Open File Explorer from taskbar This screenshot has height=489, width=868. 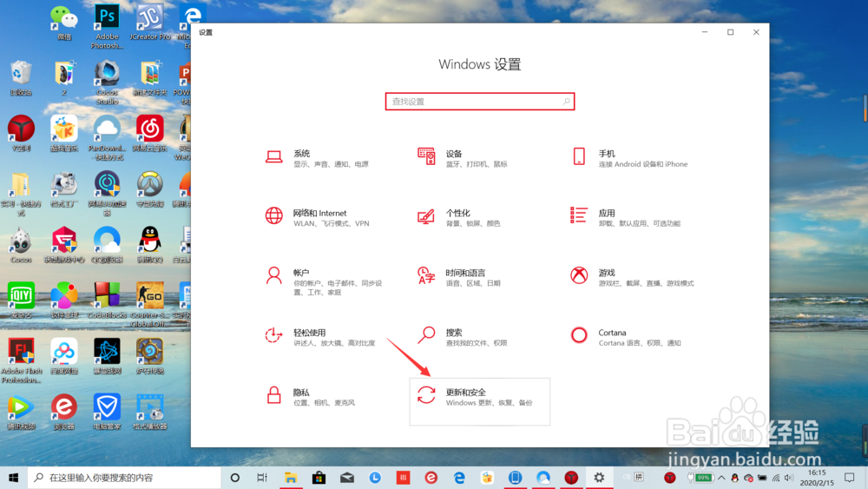pyautogui.click(x=291, y=478)
